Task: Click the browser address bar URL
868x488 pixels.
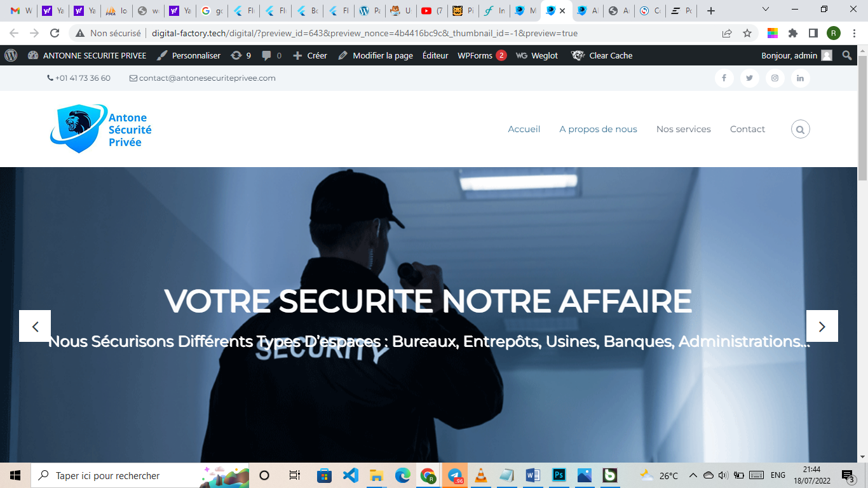Action: coord(364,33)
